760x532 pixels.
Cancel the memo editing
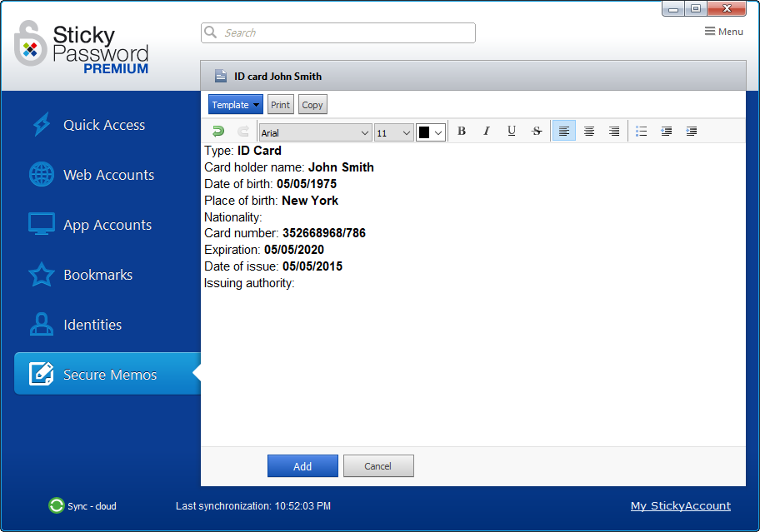click(378, 466)
